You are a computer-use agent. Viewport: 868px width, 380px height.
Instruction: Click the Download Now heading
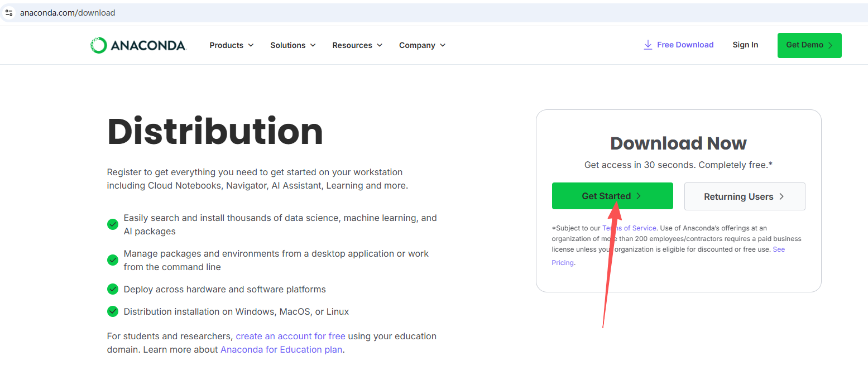(x=678, y=143)
